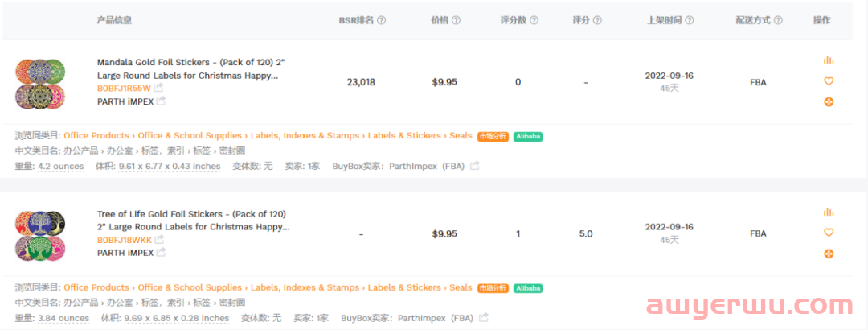Click weight value 4.2 ounces
Viewport: 868px width, 330px height.
pos(61,167)
